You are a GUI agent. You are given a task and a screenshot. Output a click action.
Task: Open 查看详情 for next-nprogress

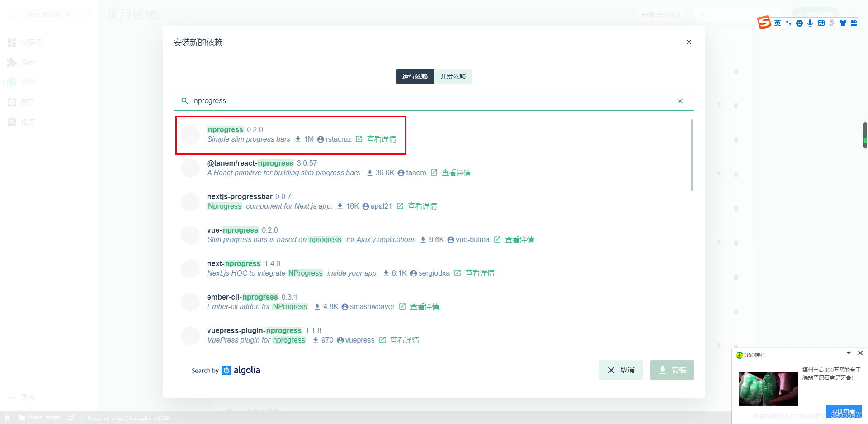pos(480,273)
